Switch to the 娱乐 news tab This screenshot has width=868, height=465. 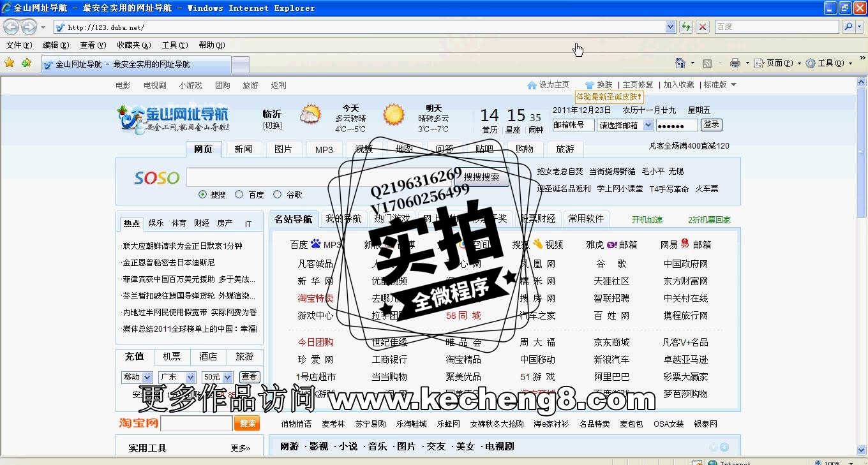156,223
